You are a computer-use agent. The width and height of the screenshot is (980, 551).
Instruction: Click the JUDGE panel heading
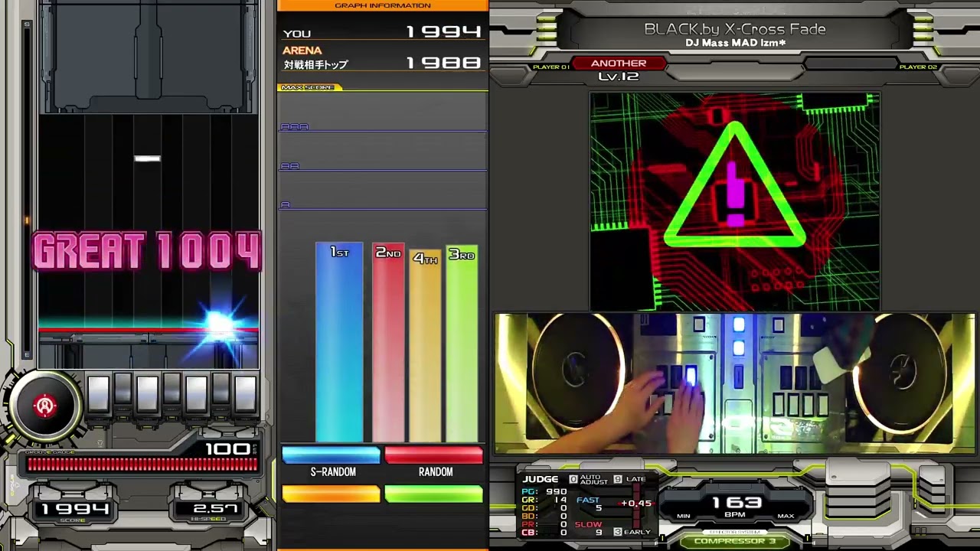pos(541,479)
